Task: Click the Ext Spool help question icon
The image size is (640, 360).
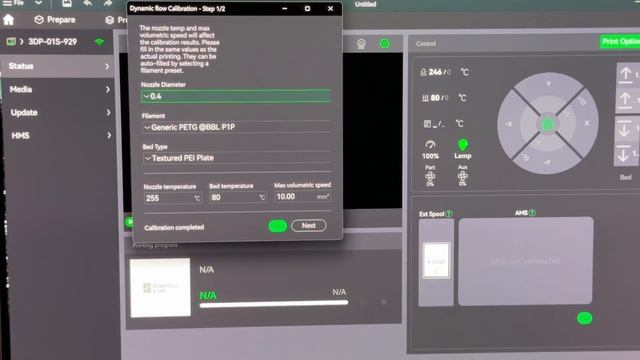Action: pyautogui.click(x=449, y=213)
